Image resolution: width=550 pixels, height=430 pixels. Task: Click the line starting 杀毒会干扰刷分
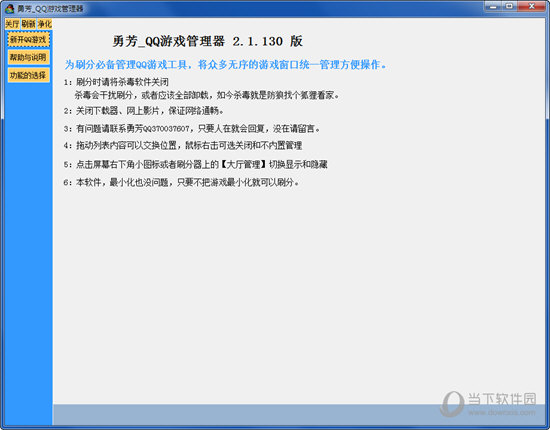pos(207,95)
